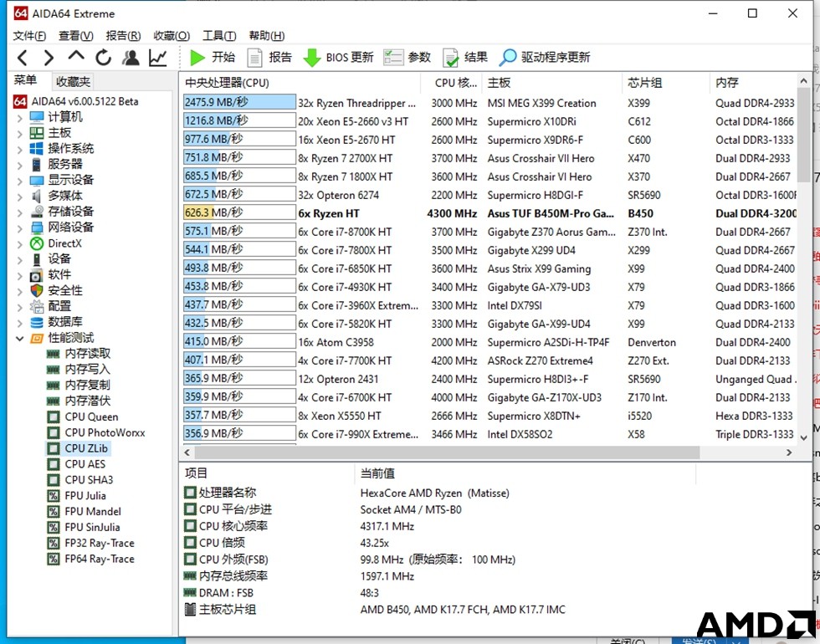Select the 网络设备 network icon

pos(37,227)
